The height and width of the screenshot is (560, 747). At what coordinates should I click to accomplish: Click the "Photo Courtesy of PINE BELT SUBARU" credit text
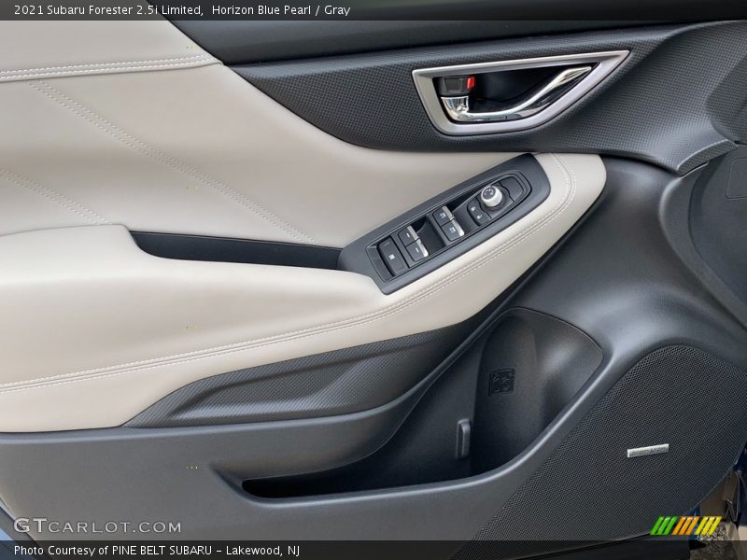[x=113, y=551]
